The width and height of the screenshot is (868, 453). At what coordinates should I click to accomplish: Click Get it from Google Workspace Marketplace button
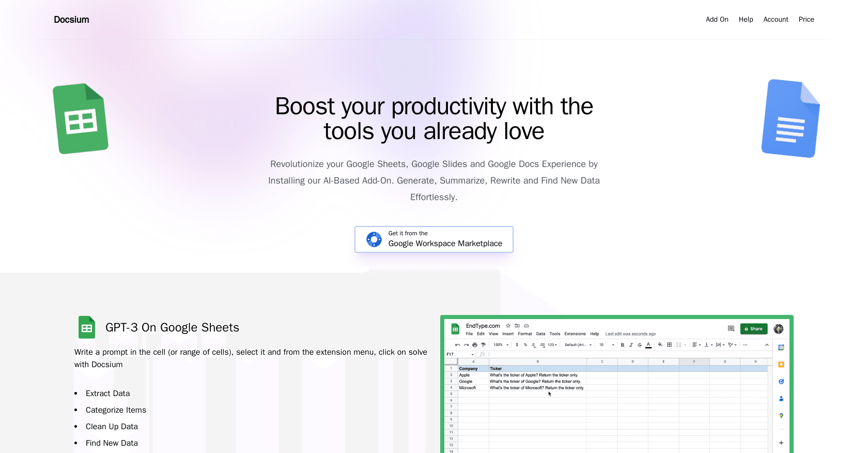[434, 239]
